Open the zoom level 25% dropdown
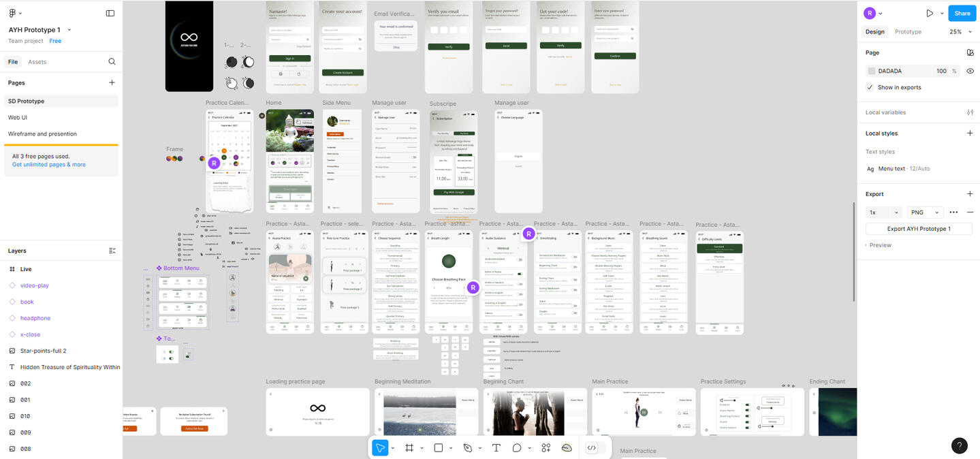Screen dimensions: 980x459 pos(959,32)
